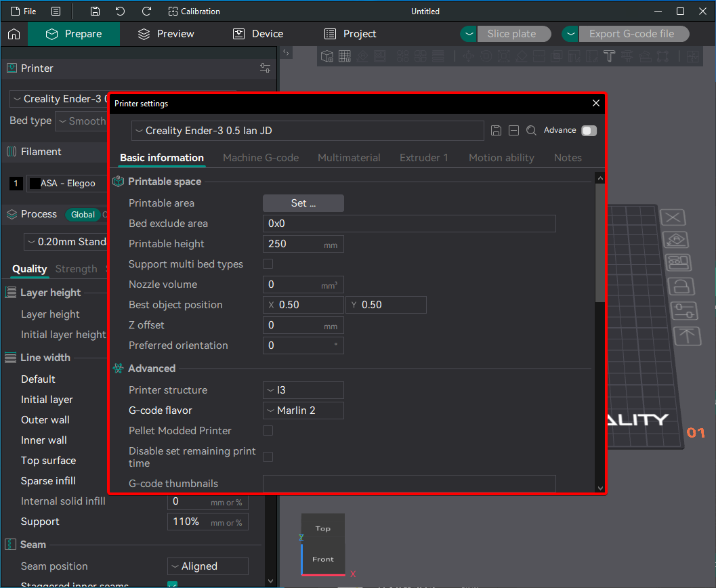716x588 pixels.
Task: Expand the Printer structure dropdown
Action: [303, 390]
